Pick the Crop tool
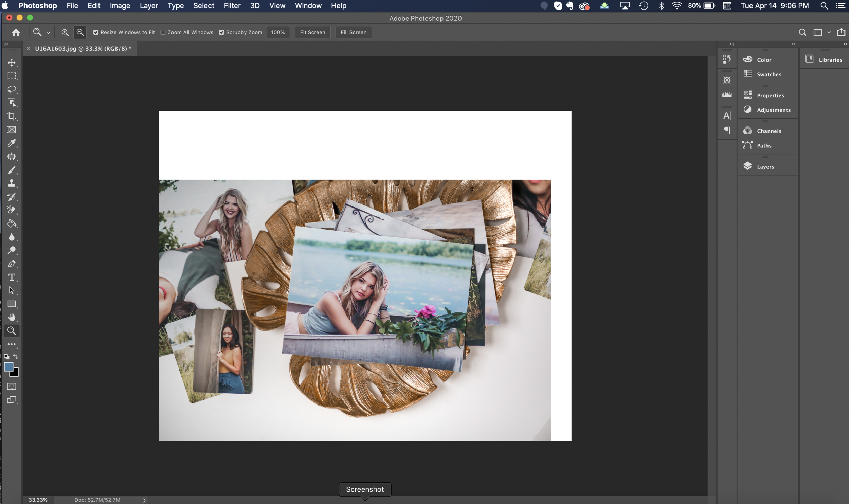 pos(12,116)
